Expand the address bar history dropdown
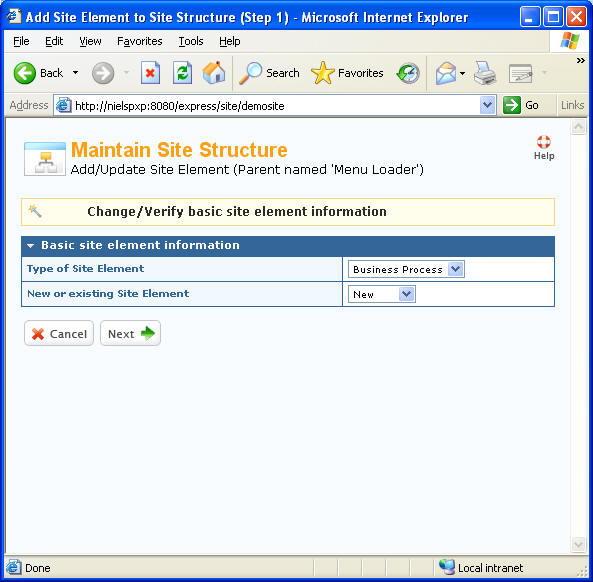Viewport: 593px width, 582px height. tap(487, 105)
